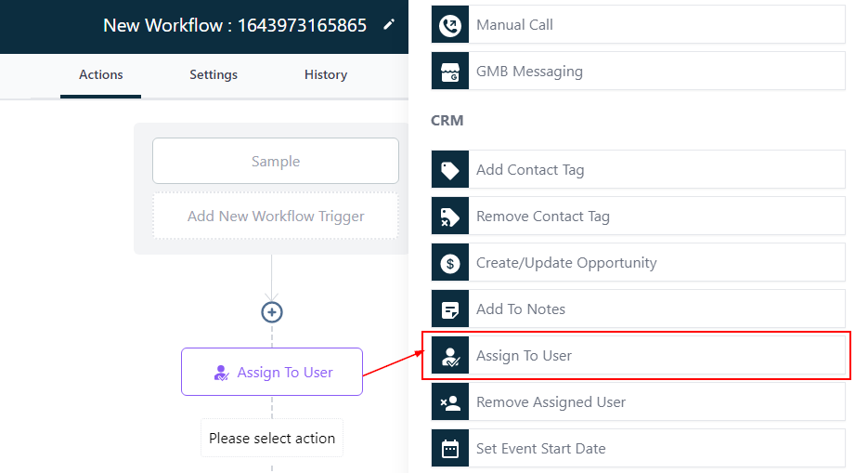This screenshot has height=473, width=868.
Task: Click the GMB Messaging storefront icon
Action: pos(450,72)
